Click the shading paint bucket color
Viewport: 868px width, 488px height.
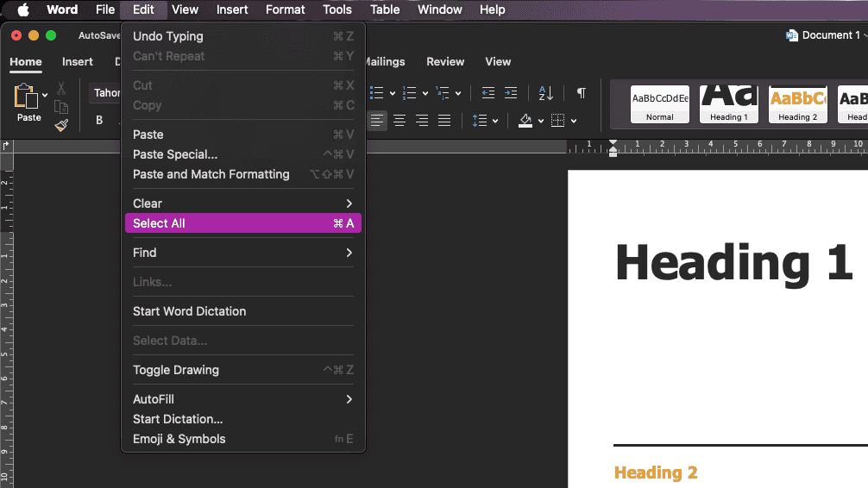[x=525, y=121]
